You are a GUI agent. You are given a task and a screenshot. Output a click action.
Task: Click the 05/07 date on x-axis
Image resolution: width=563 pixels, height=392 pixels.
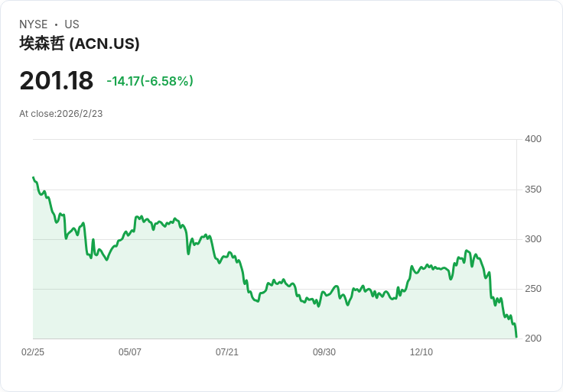(x=130, y=352)
